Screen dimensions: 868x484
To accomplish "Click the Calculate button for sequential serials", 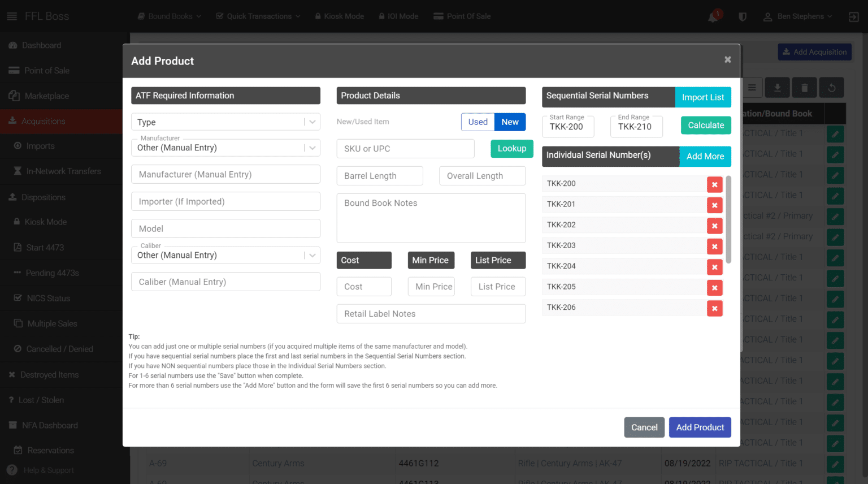I will tap(705, 125).
